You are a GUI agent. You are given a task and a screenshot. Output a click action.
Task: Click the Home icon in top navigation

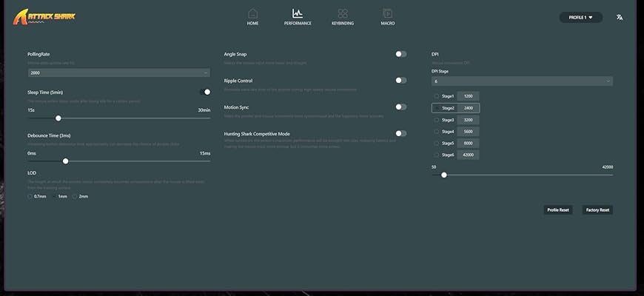pos(252,13)
